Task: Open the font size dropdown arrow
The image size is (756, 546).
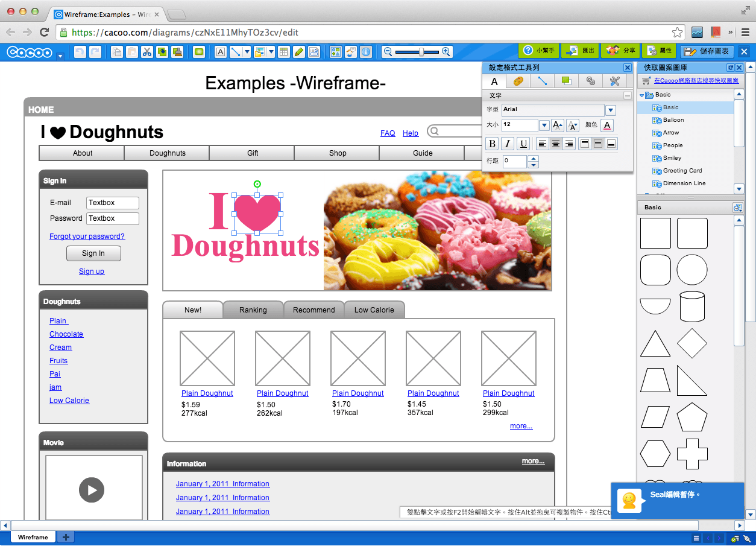Action: pyautogui.click(x=544, y=125)
